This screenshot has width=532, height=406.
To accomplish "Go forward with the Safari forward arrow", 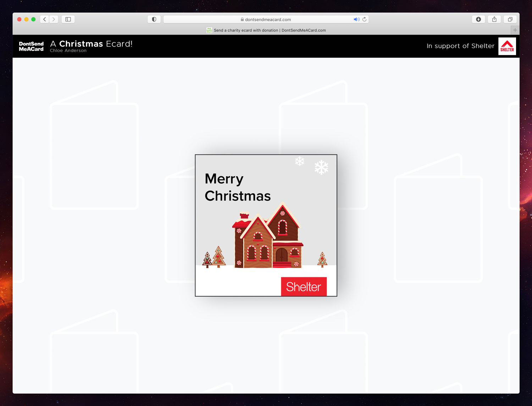I will click(54, 20).
